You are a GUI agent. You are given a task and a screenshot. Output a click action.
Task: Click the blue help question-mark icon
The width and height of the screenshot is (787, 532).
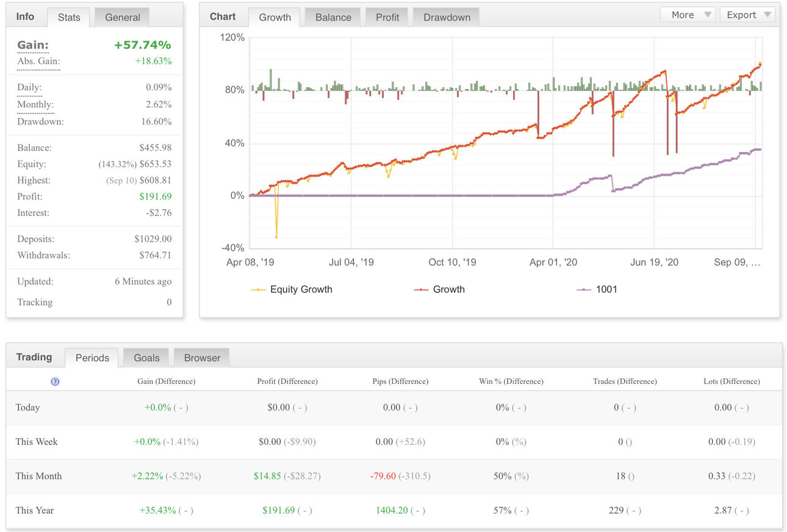point(55,381)
